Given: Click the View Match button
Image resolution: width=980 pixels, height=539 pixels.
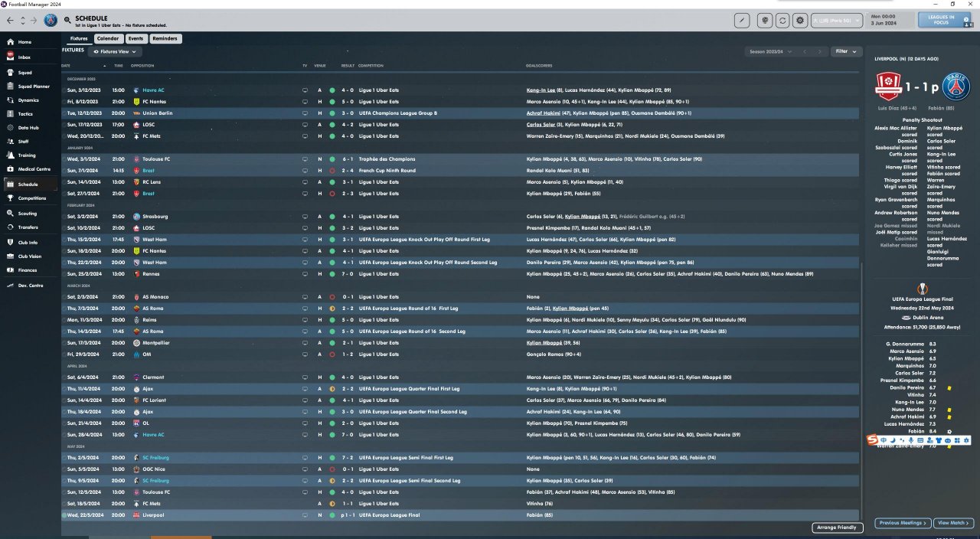Looking at the screenshot, I should [x=954, y=523].
